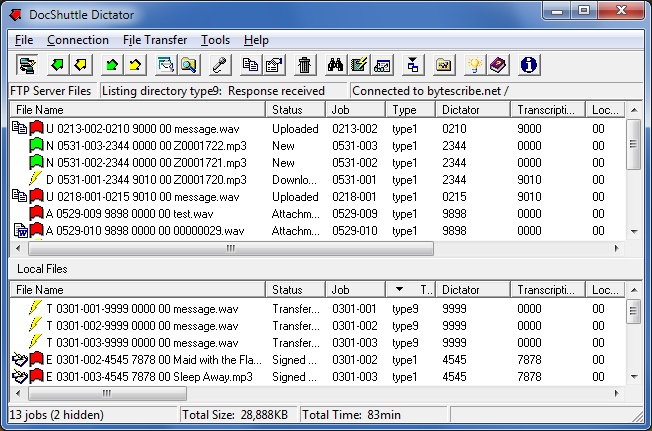The image size is (652, 431).
Task: Click the yellow folder picture icon
Action: click(444, 65)
